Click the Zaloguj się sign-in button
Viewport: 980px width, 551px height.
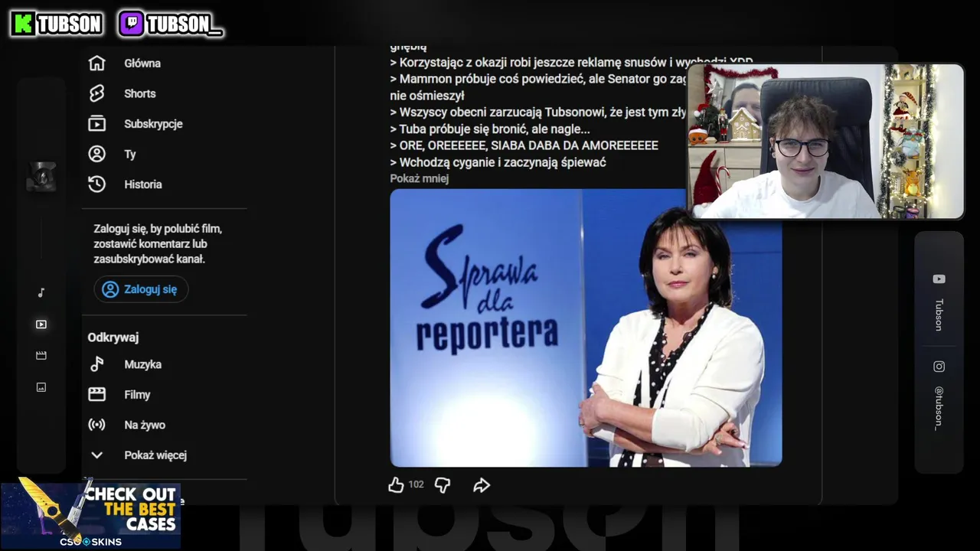(x=141, y=289)
